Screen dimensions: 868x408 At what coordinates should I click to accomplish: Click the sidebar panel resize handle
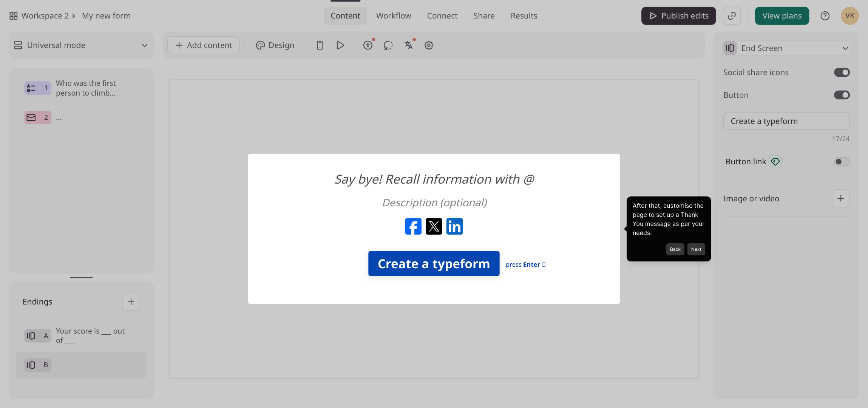[x=81, y=277]
